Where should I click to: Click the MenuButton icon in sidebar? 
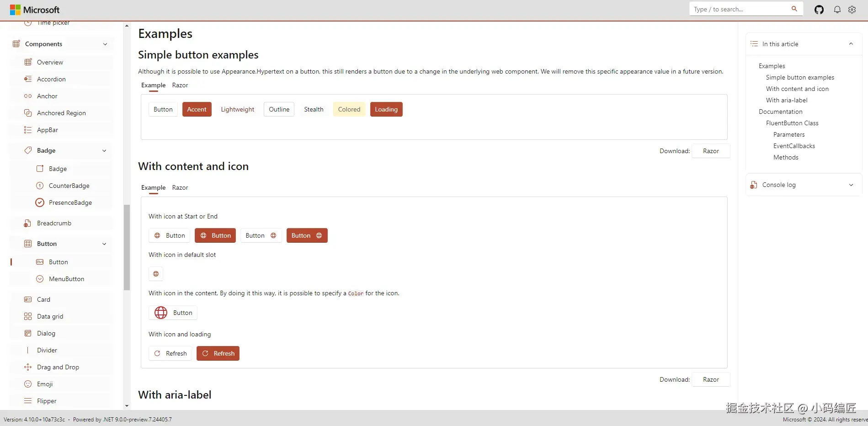pos(40,279)
